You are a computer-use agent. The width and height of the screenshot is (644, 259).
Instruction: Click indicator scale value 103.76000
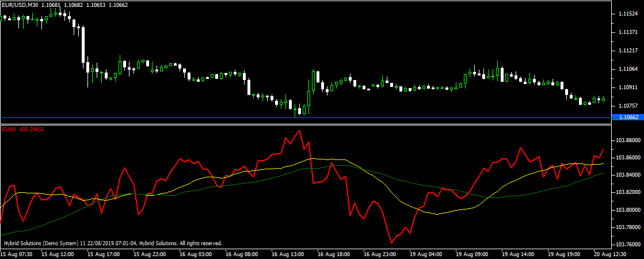pos(628,245)
